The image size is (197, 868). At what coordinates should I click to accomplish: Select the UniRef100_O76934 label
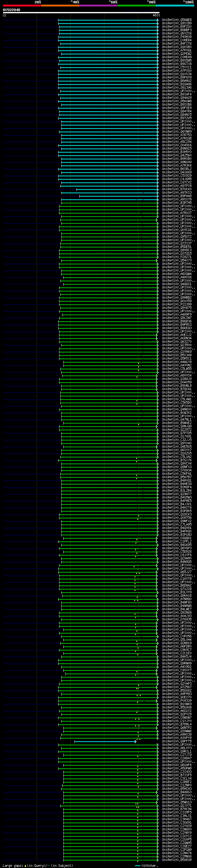pyautogui.click(x=177, y=470)
